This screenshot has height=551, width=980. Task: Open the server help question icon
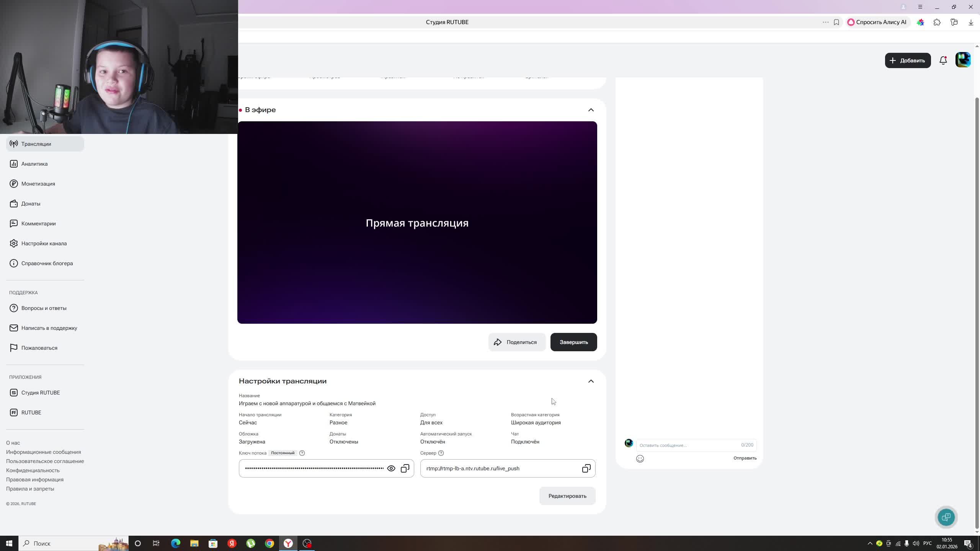point(441,453)
